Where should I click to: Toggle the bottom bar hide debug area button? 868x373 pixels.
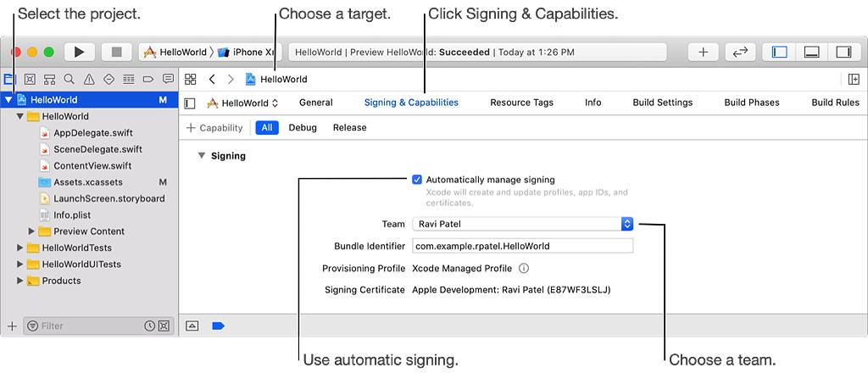coord(192,326)
